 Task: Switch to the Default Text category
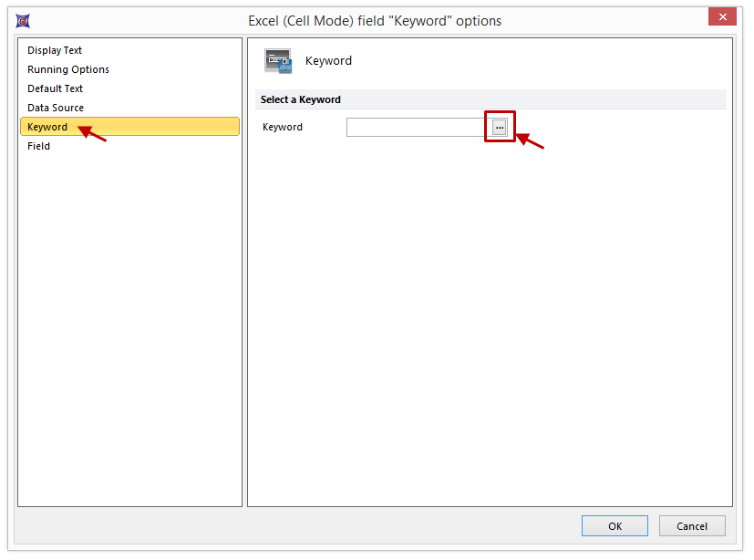click(55, 88)
